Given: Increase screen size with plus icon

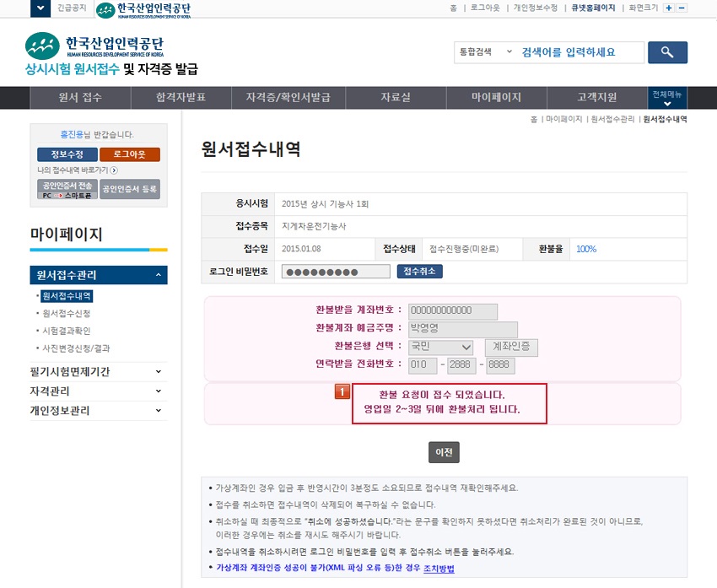Looking at the screenshot, I should [669, 8].
